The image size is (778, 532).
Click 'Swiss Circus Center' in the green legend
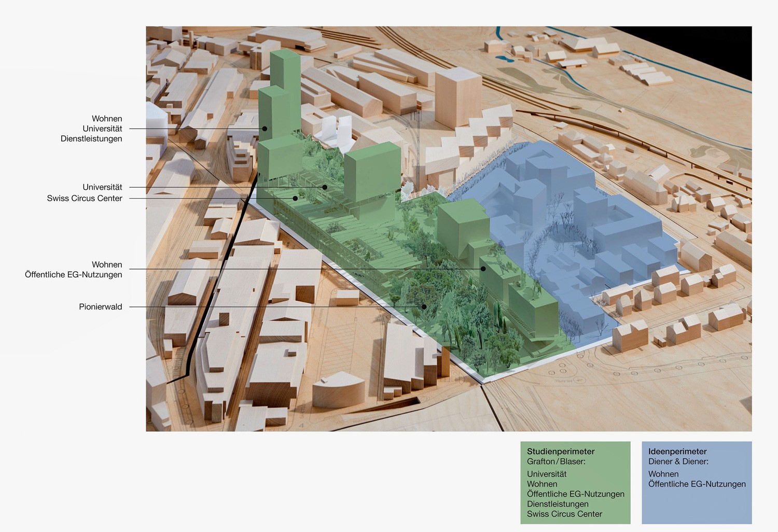tap(564, 514)
